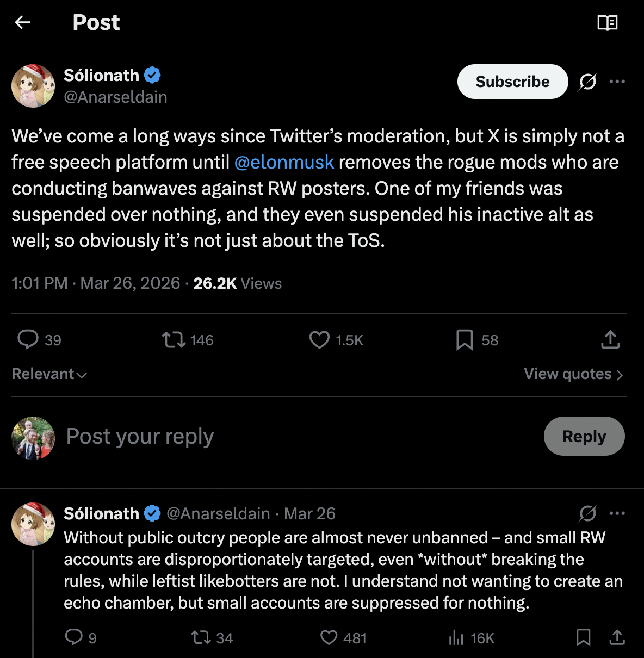The width and height of the screenshot is (644, 658).
Task: View analytics icon showing 16K
Action: click(456, 637)
